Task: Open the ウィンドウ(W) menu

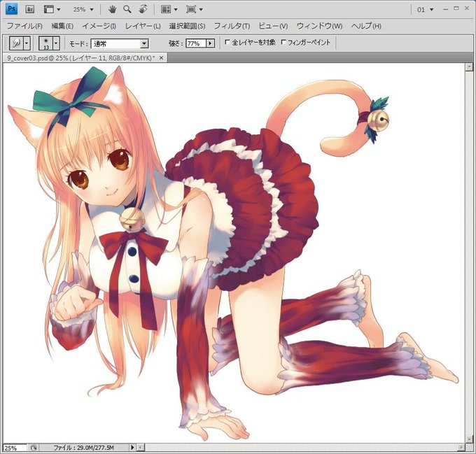Action: click(x=319, y=26)
